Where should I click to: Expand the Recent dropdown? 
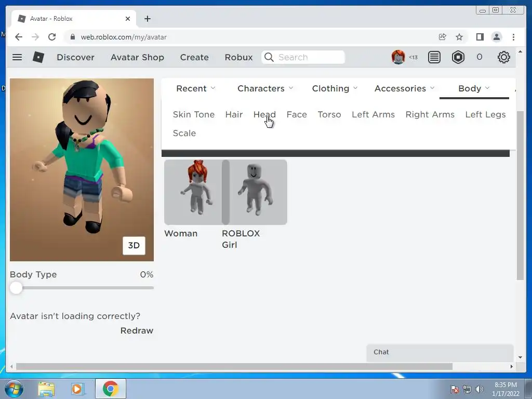point(195,88)
